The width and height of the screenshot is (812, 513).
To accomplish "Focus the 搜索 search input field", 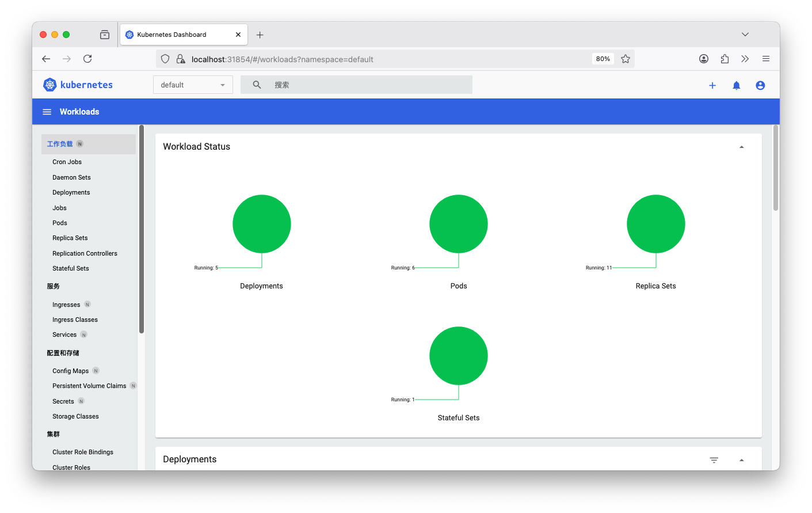I will (356, 85).
